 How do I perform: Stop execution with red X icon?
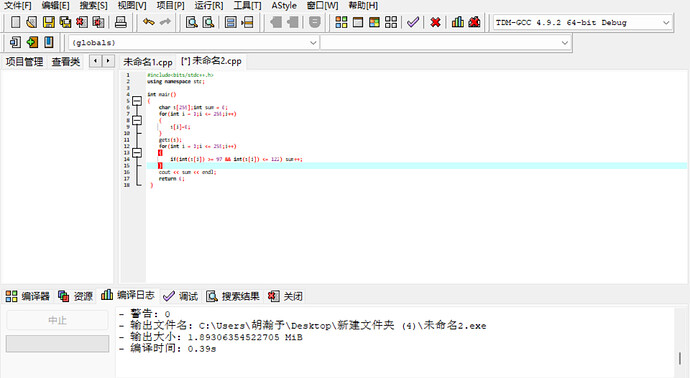pyautogui.click(x=435, y=22)
